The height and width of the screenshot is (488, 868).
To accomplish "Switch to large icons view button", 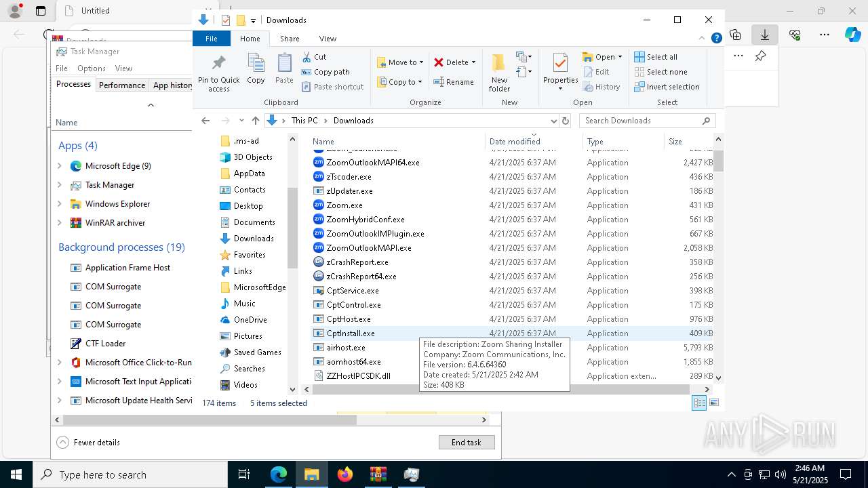I will click(x=713, y=403).
